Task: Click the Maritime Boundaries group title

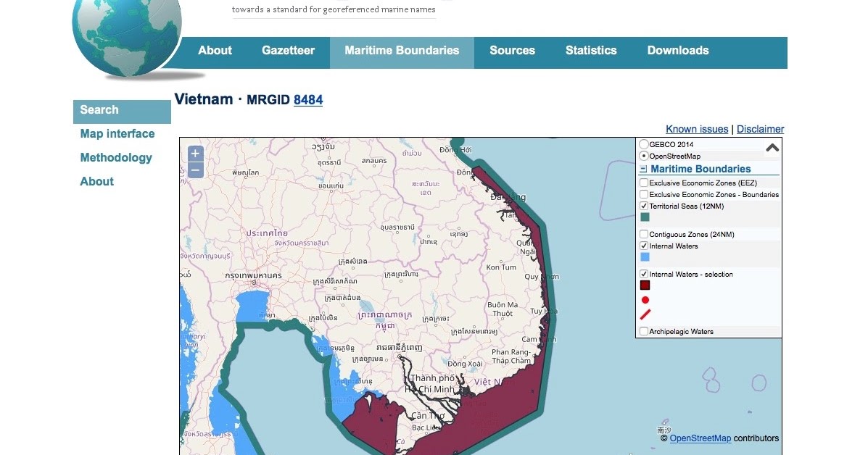Action: tap(700, 169)
